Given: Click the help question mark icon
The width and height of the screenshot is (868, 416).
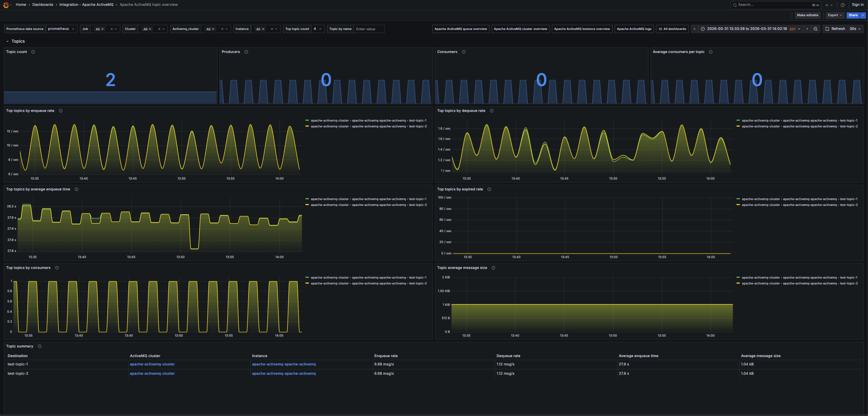Looking at the screenshot, I should pos(842,5).
